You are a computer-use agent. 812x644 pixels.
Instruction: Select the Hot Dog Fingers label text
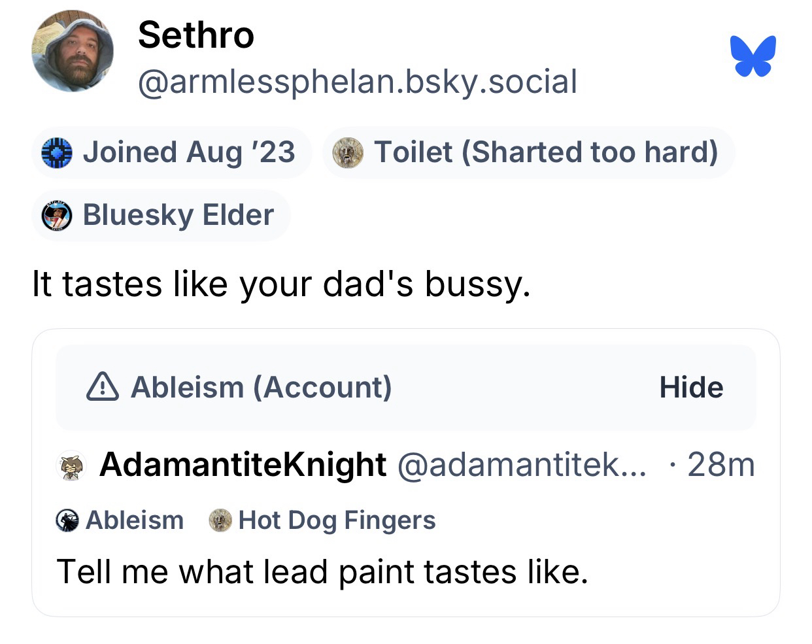click(337, 520)
